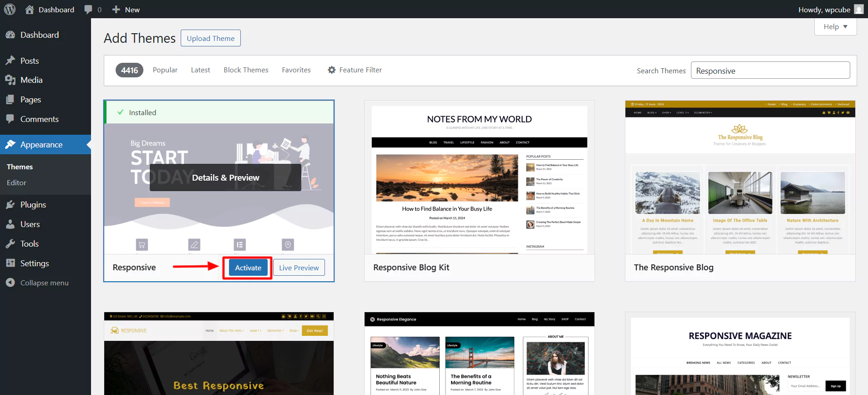The image size is (868, 395).
Task: Click the Pages icon in sidebar
Action: pos(10,100)
